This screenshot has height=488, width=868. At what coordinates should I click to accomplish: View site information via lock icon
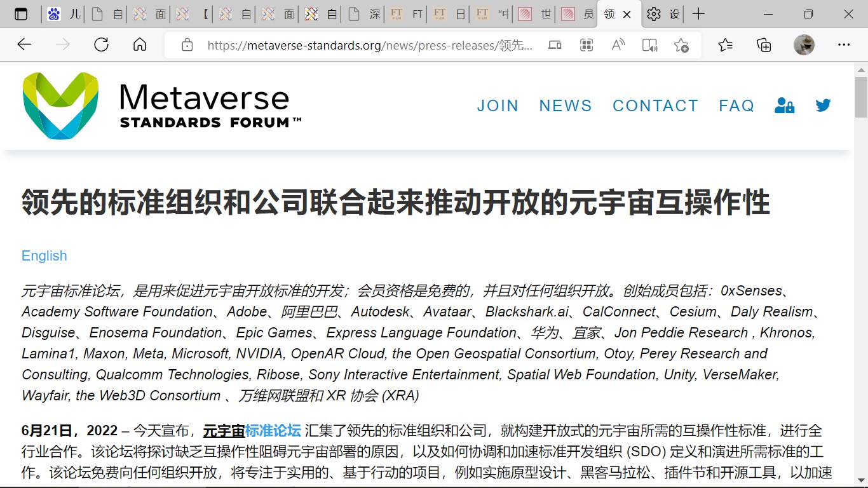click(x=187, y=45)
